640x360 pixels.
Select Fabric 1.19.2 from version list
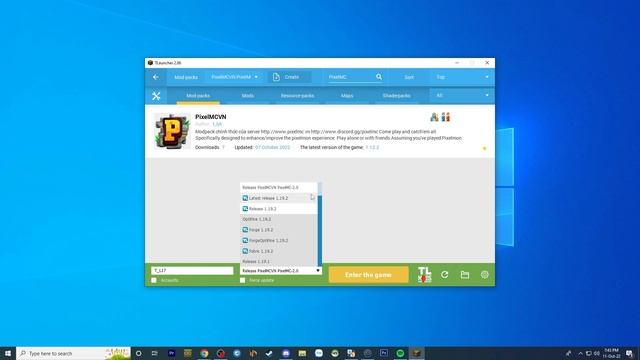279,251
